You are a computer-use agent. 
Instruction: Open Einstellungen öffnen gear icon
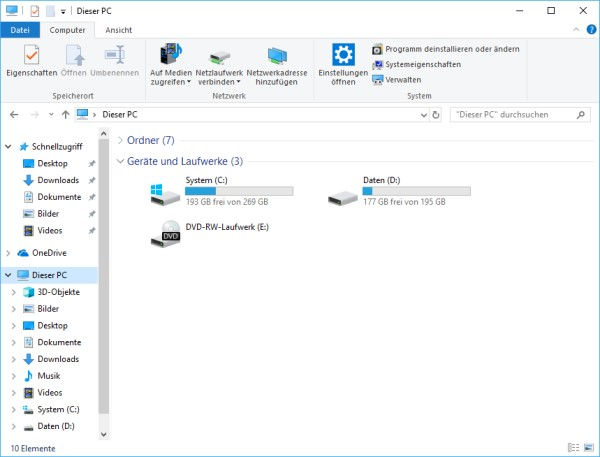[343, 54]
